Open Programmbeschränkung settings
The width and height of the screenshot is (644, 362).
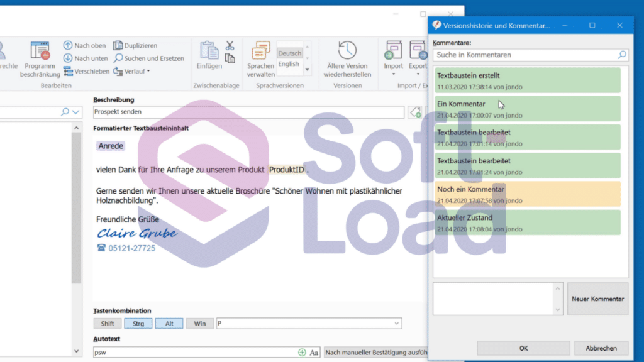[x=40, y=59]
